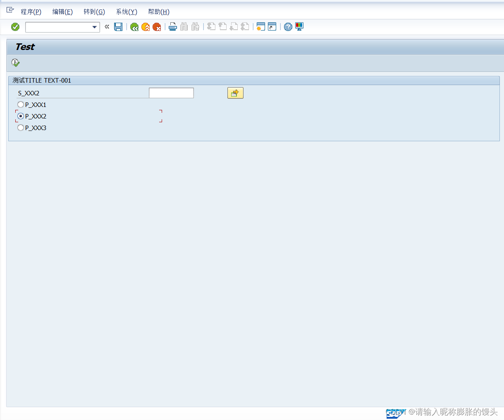Click the Help question mark icon
504x420 pixels.
pos(288,27)
